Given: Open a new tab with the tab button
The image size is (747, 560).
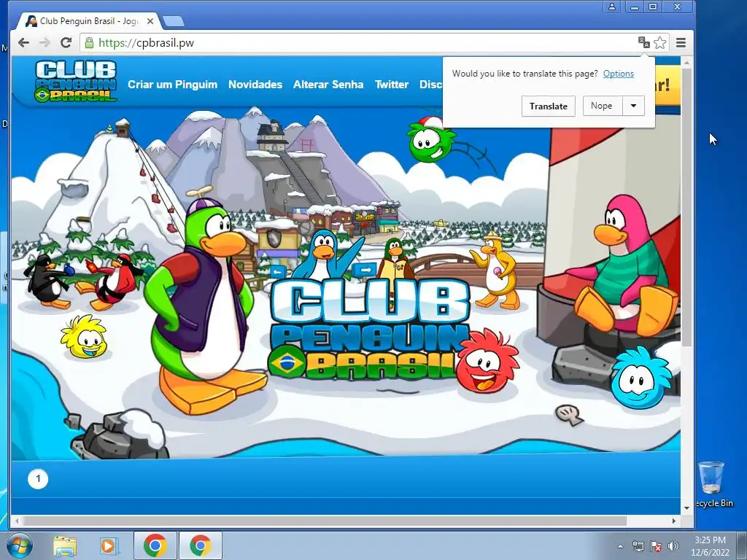Looking at the screenshot, I should [x=173, y=21].
